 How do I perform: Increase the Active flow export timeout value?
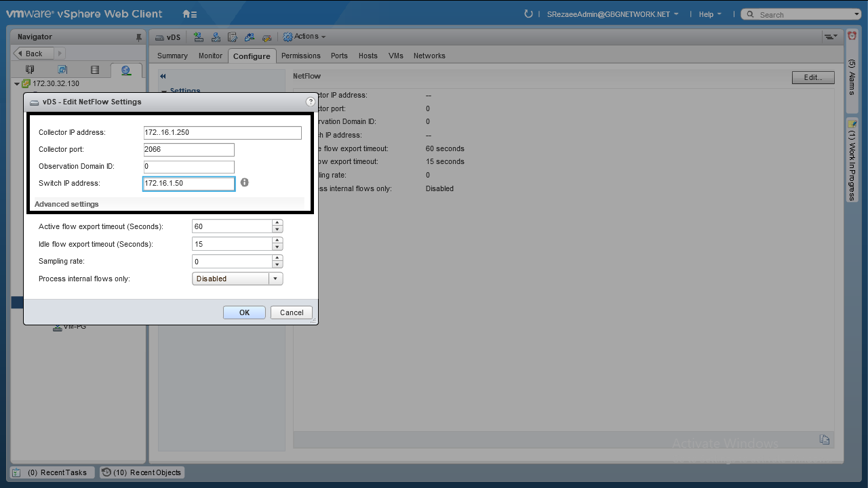[x=277, y=223]
